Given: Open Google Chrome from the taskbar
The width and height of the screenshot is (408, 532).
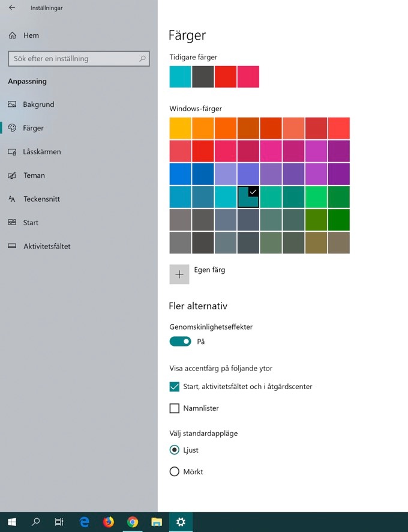Looking at the screenshot, I should (133, 522).
